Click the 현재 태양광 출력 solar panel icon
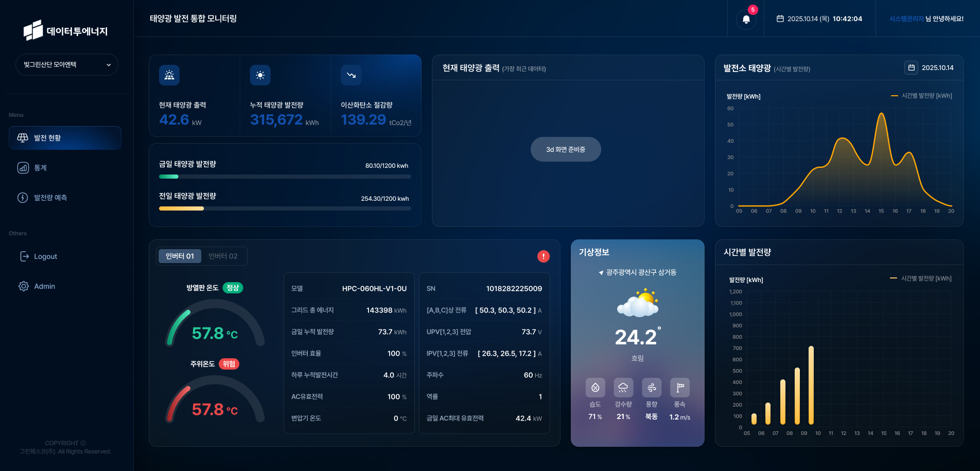Image resolution: width=980 pixels, height=471 pixels. tap(169, 75)
